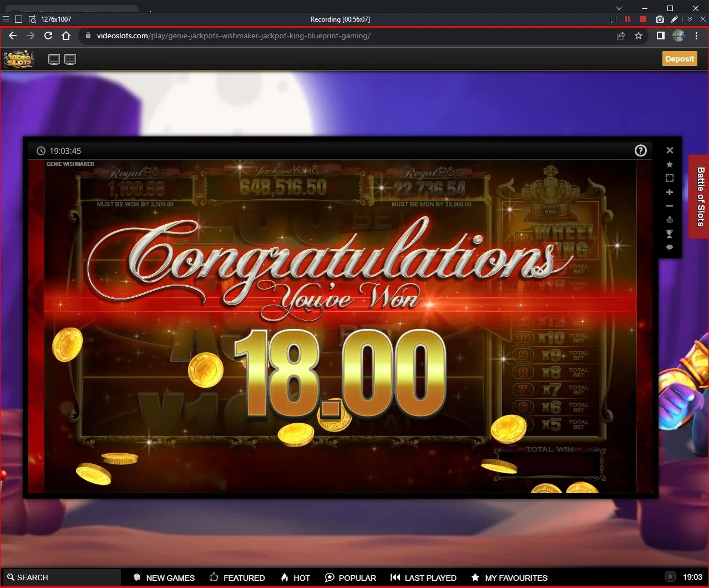Open the chat bubble icon in sidebar
This screenshot has height=588, width=709.
(x=670, y=247)
